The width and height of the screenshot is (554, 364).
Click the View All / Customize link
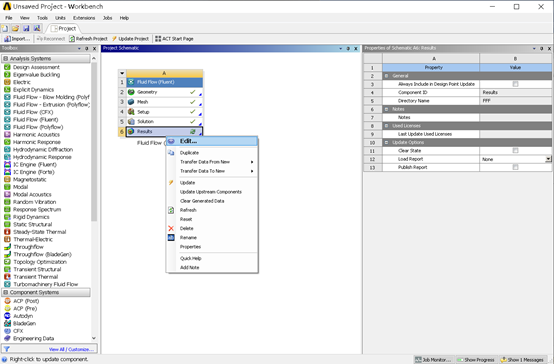click(x=71, y=349)
